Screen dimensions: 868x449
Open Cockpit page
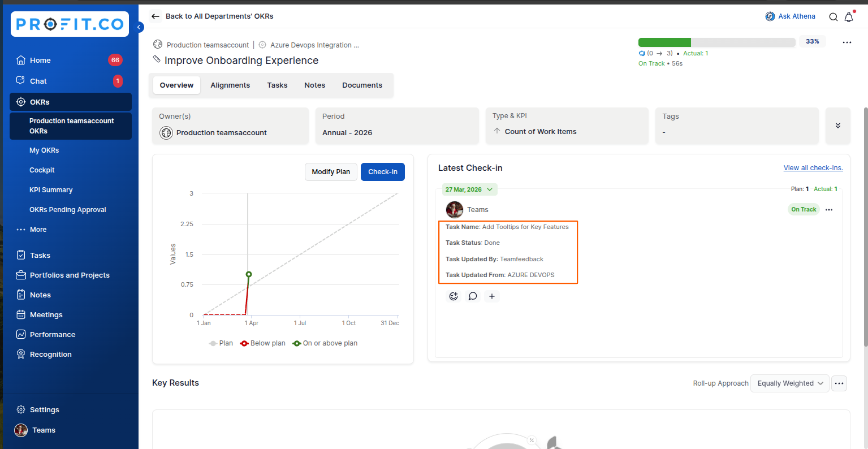click(x=42, y=170)
